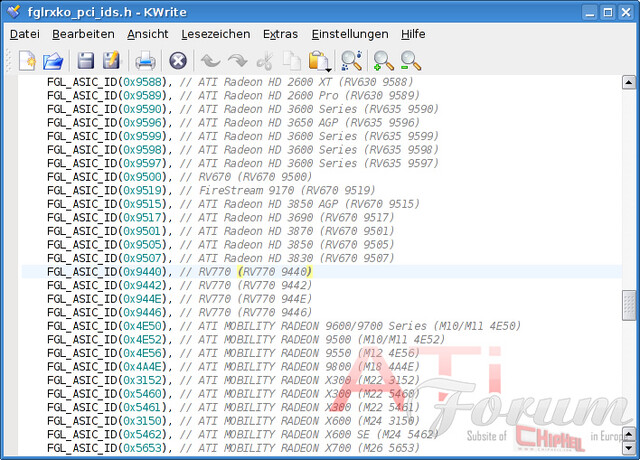Click the line with 0x9505 HD 3850
640x460 pixels.
point(221,244)
